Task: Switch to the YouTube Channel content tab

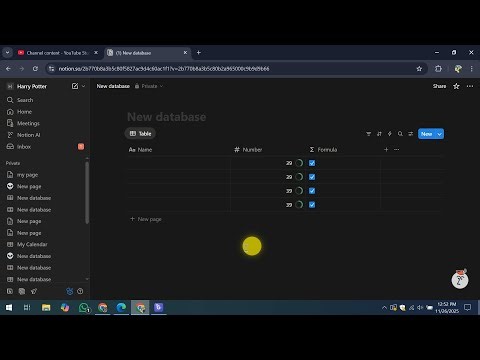Action: 58,53
